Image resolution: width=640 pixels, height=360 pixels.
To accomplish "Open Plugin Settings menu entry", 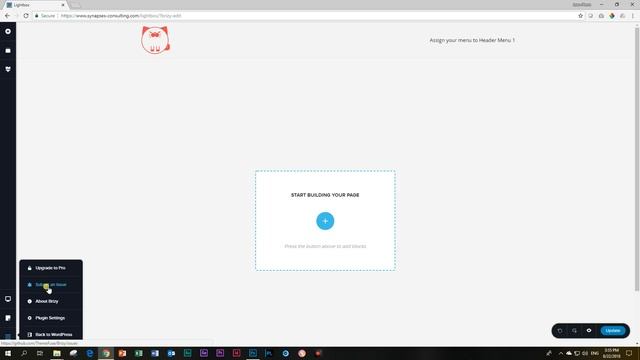I will click(x=51, y=318).
